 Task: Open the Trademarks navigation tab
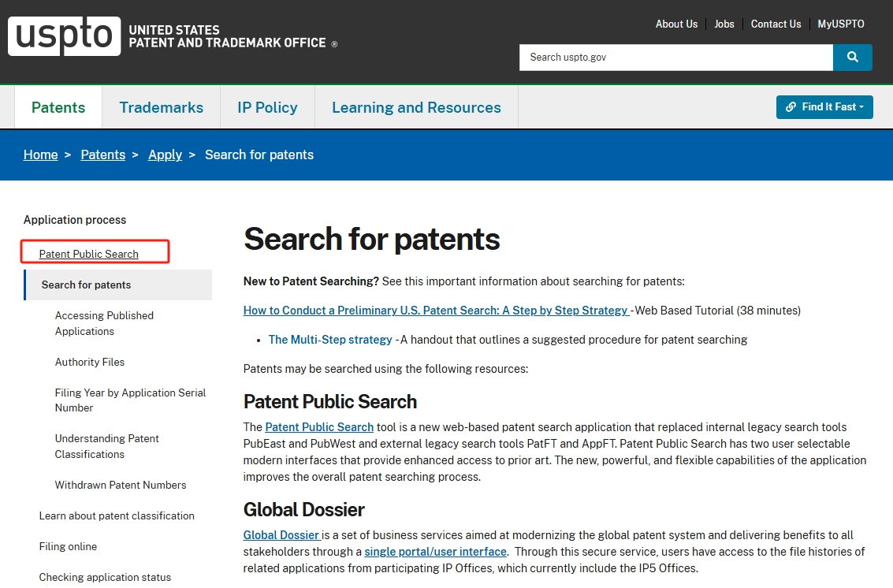click(161, 108)
